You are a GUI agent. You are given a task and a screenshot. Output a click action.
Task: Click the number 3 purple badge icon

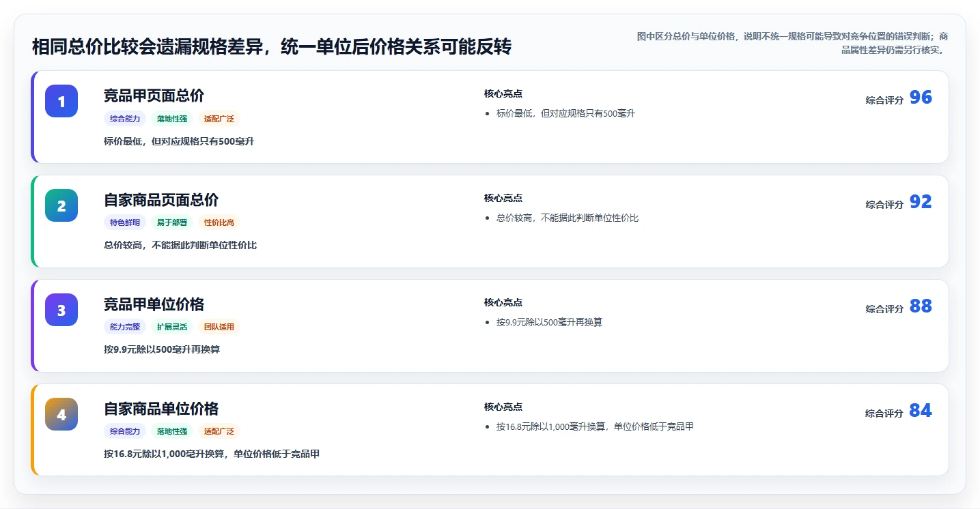[61, 310]
